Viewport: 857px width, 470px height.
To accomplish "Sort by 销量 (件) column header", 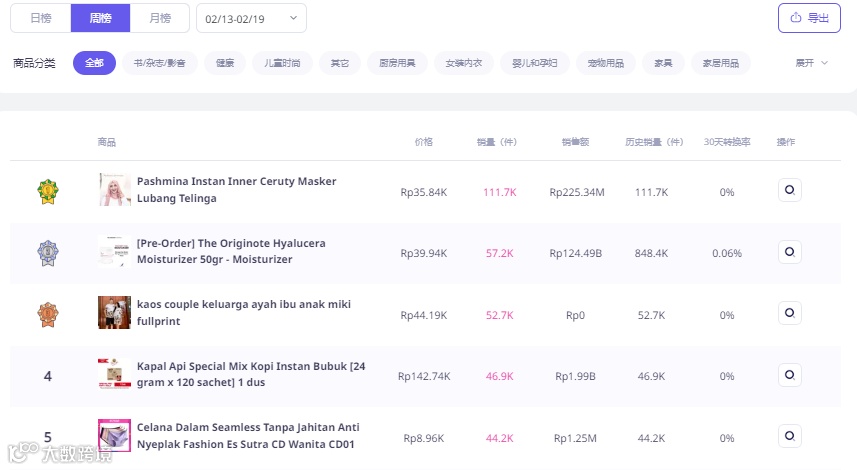I will click(496, 142).
